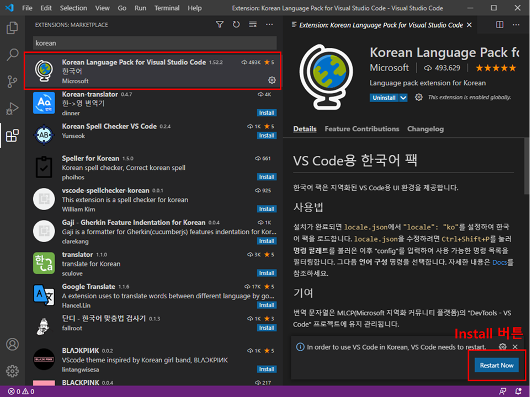
Task: Click the Restart Now button
Action: pos(496,365)
